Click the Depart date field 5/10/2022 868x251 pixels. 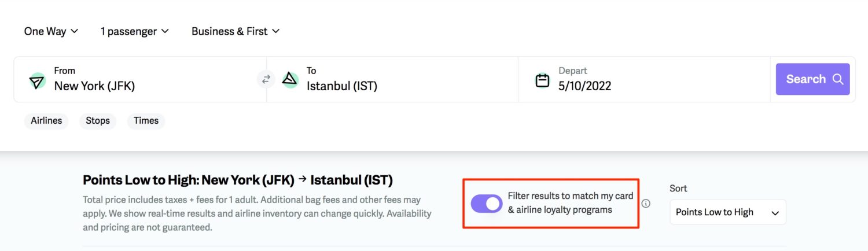point(644,79)
